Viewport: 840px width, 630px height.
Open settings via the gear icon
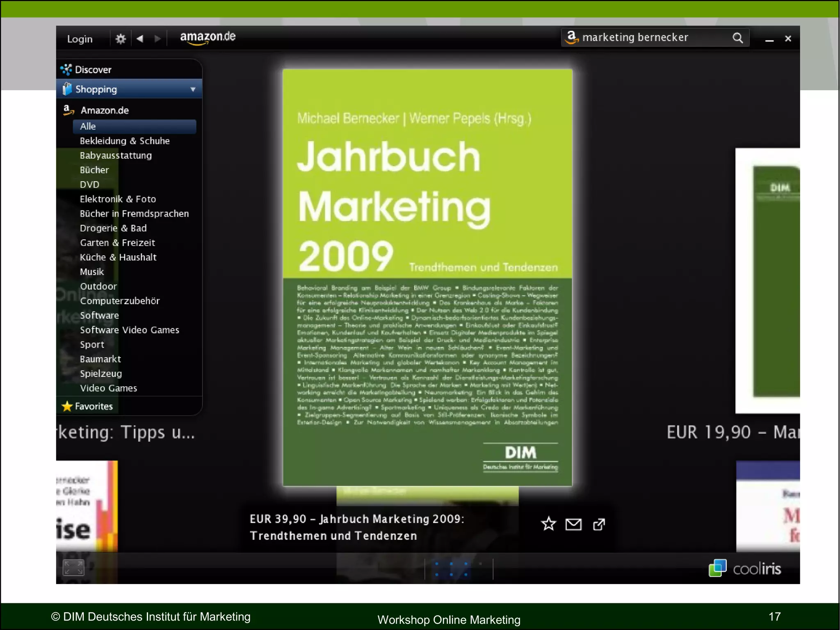(120, 39)
